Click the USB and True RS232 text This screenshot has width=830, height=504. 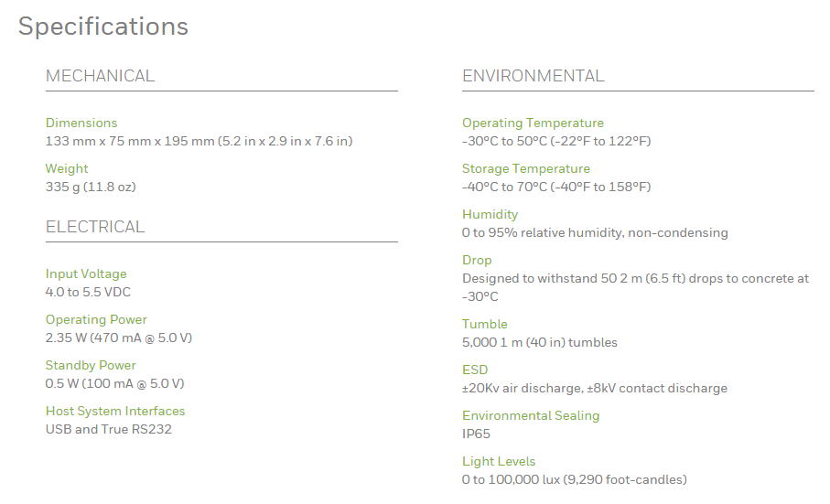pyautogui.click(x=109, y=429)
